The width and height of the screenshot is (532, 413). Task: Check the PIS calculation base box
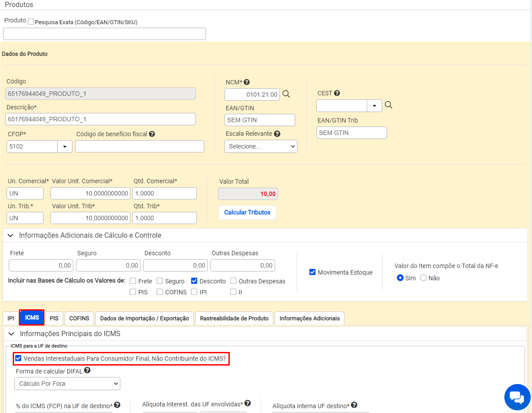[133, 292]
